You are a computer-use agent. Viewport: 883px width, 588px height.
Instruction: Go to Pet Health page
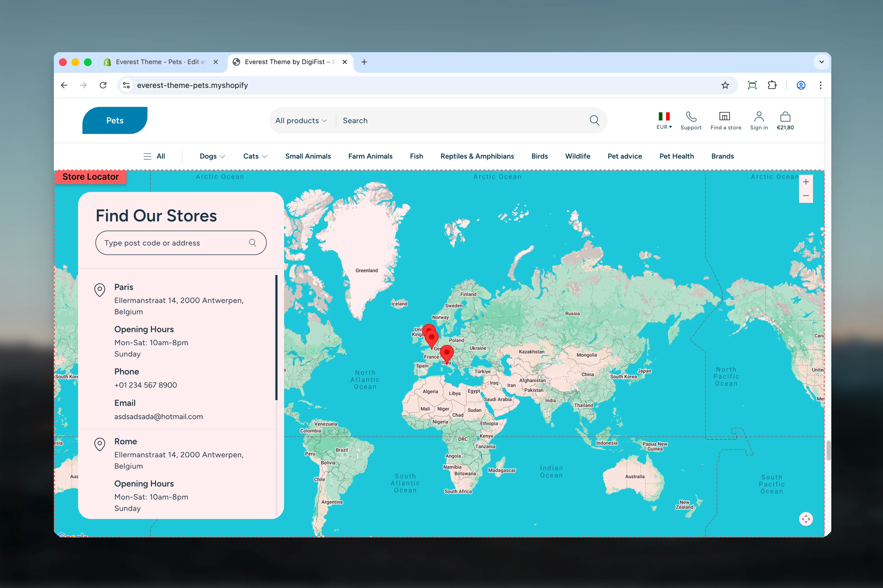[677, 156]
